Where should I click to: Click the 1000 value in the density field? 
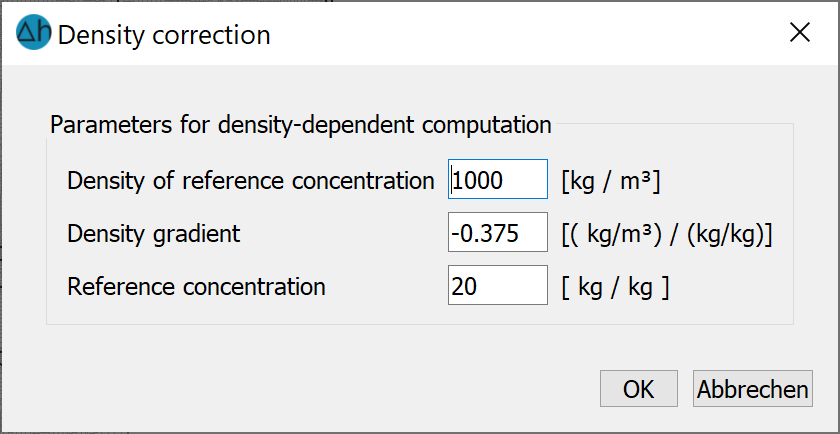pos(477,181)
